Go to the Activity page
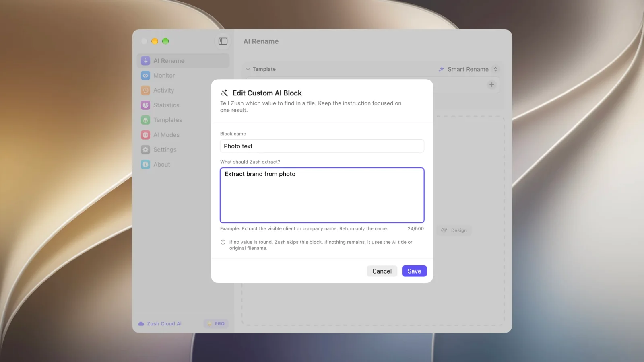The width and height of the screenshot is (644, 362). (x=184, y=90)
